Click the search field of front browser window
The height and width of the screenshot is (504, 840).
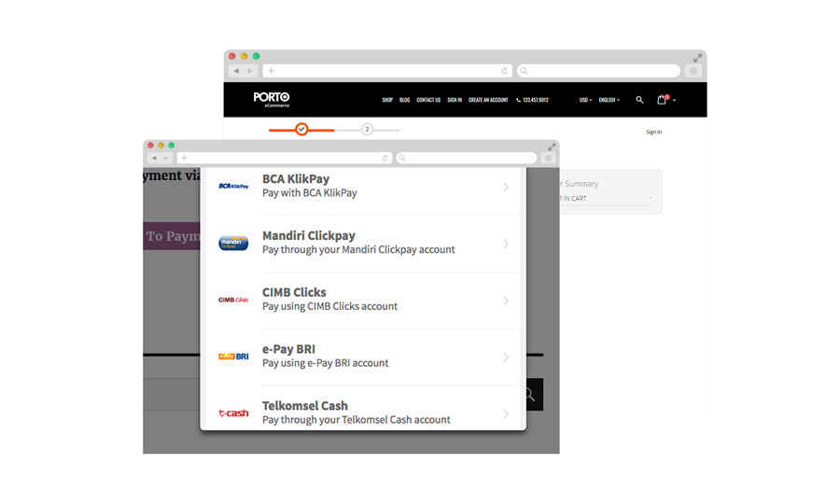[x=466, y=158]
